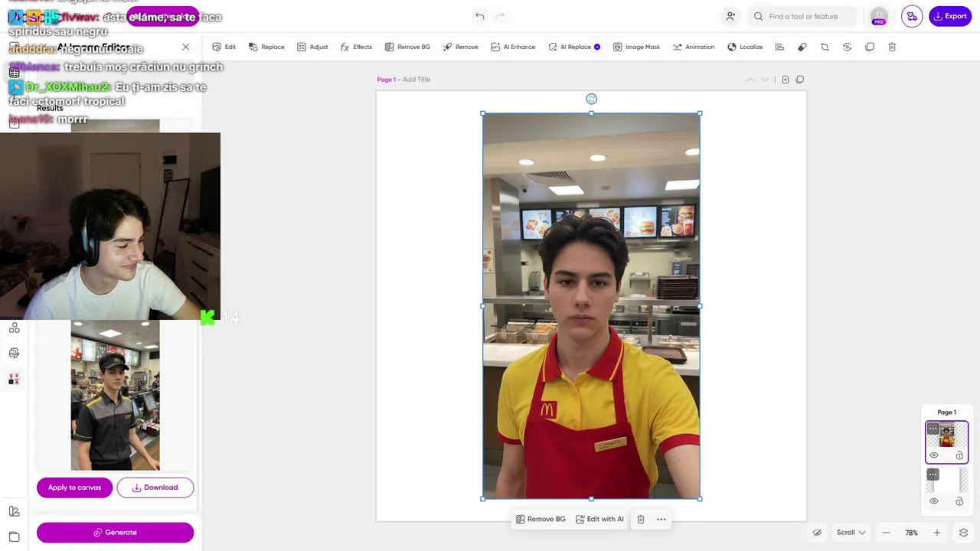Screen dimensions: 980x551
Task: Open the Adjust tool
Action: click(x=312, y=47)
